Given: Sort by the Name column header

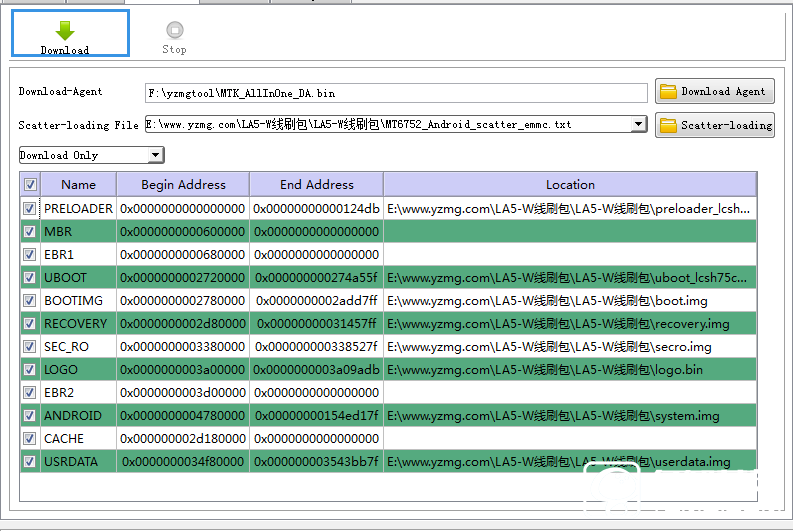Looking at the screenshot, I should click(78, 185).
